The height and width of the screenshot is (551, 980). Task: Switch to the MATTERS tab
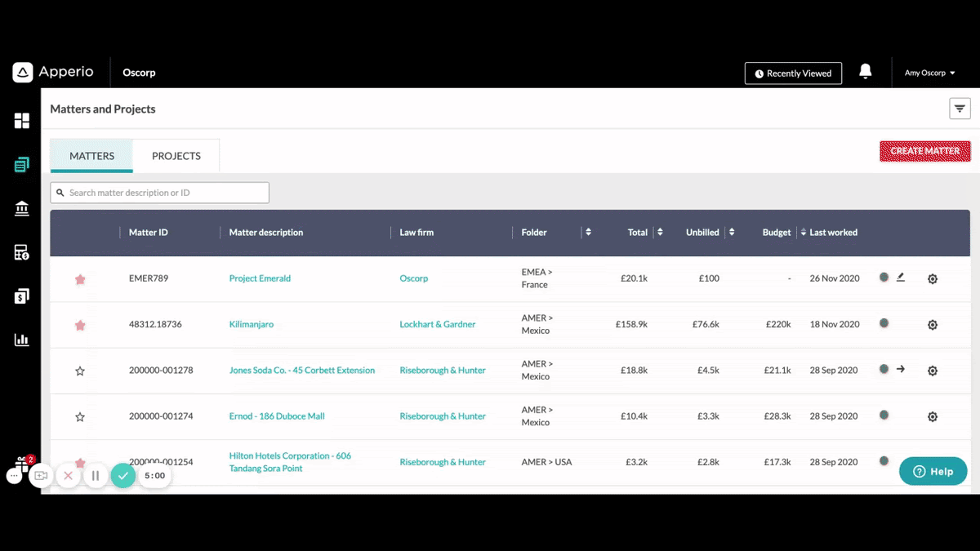91,156
